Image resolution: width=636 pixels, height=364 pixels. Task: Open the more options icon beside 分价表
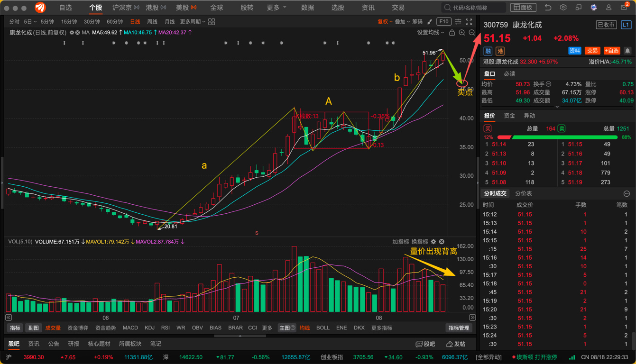pyautogui.click(x=627, y=194)
